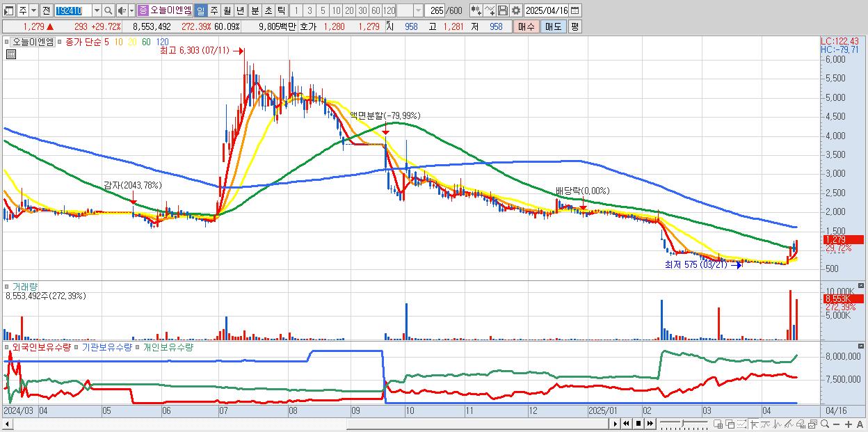Open stock search magnifier icon

108,10
